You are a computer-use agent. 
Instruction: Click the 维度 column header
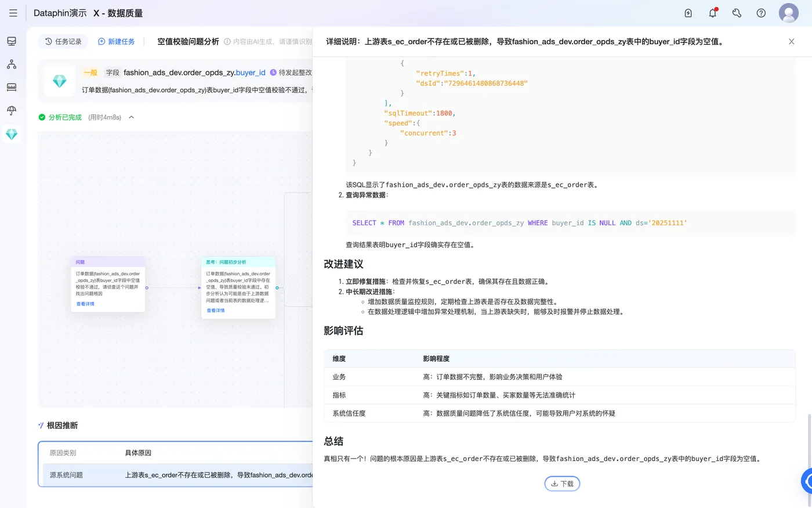point(339,359)
